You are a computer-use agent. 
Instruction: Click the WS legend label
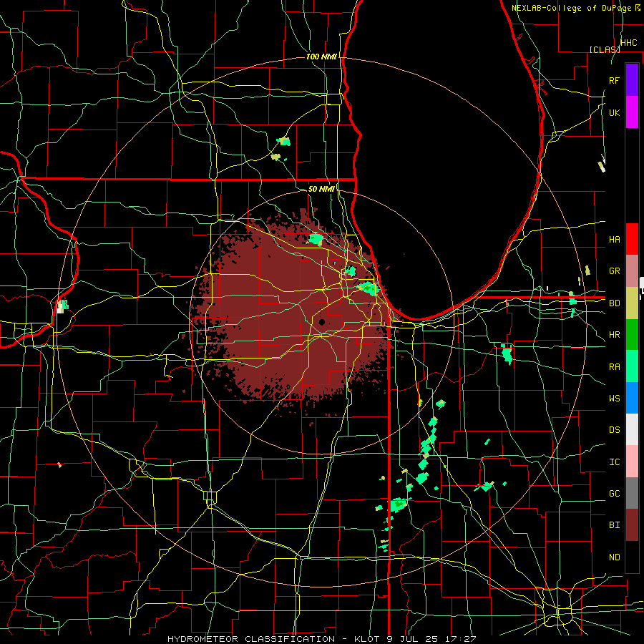point(615,398)
